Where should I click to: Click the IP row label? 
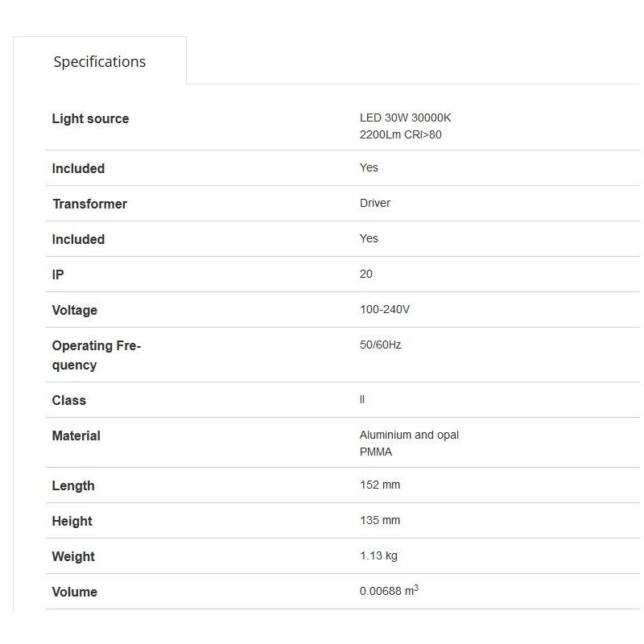coord(58,275)
